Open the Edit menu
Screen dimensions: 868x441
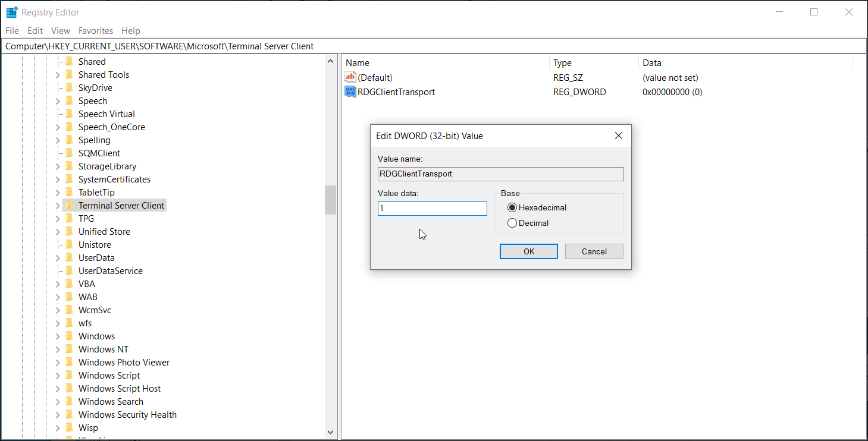coord(35,30)
